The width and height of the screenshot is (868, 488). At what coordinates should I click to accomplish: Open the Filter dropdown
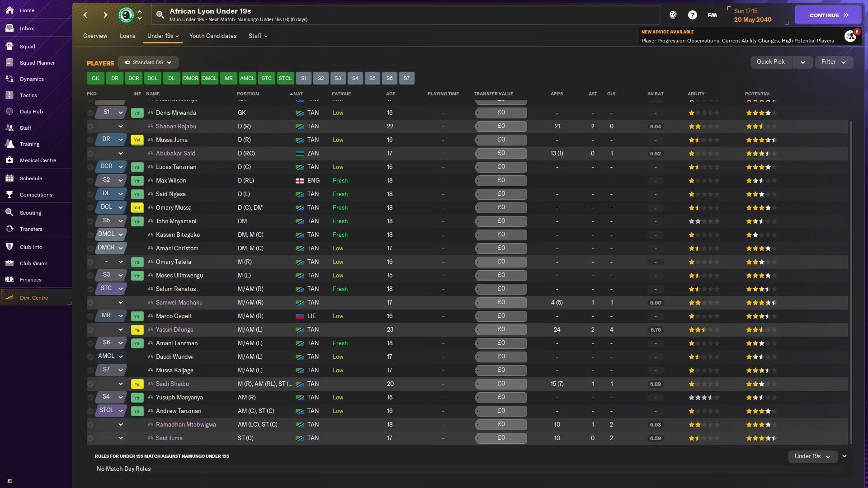point(834,62)
